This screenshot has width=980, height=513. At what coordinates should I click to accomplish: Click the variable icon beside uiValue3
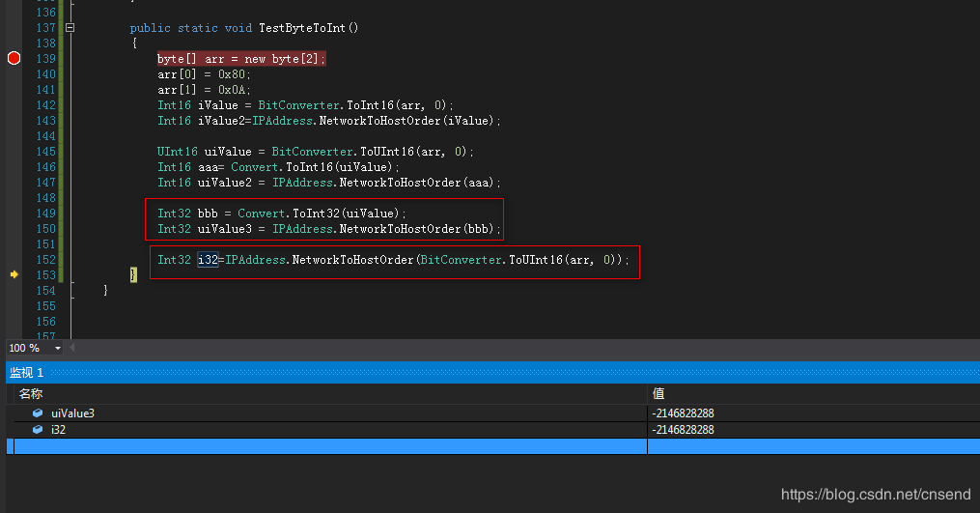coord(38,413)
